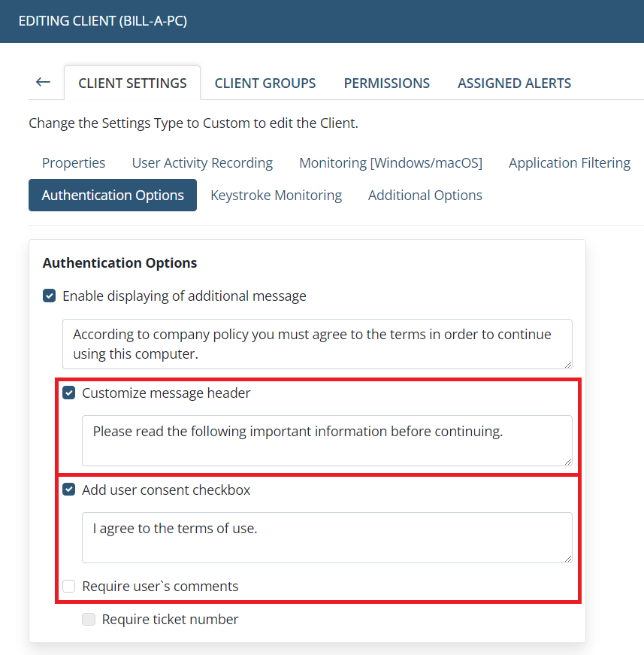Click the company policy message text field

pos(317,344)
